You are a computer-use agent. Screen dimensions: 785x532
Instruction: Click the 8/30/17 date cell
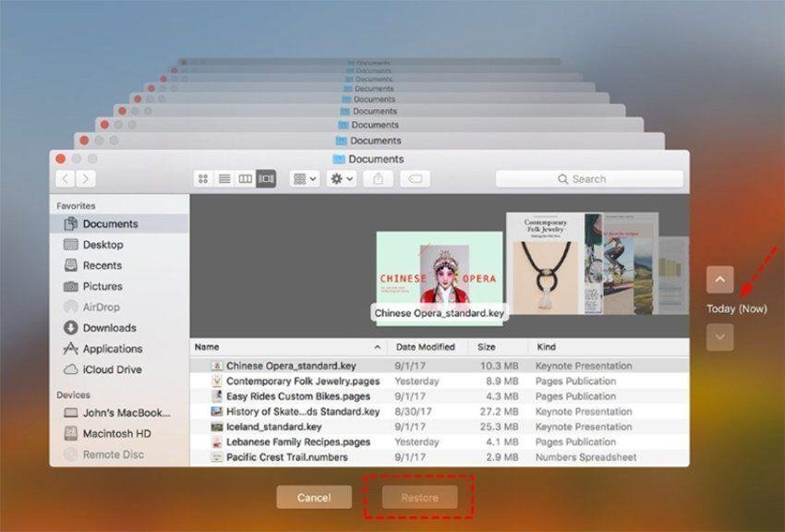413,412
